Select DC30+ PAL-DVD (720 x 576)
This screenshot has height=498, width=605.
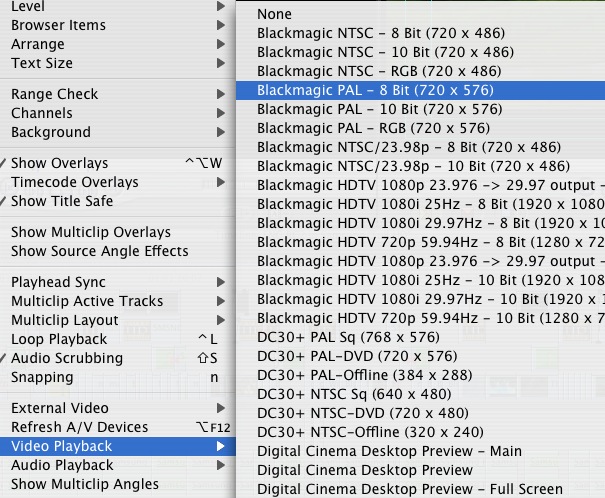click(421, 356)
